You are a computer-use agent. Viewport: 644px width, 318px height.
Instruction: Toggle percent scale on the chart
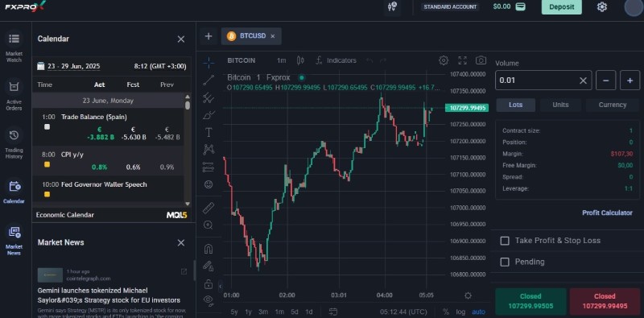pyautogui.click(x=446, y=312)
